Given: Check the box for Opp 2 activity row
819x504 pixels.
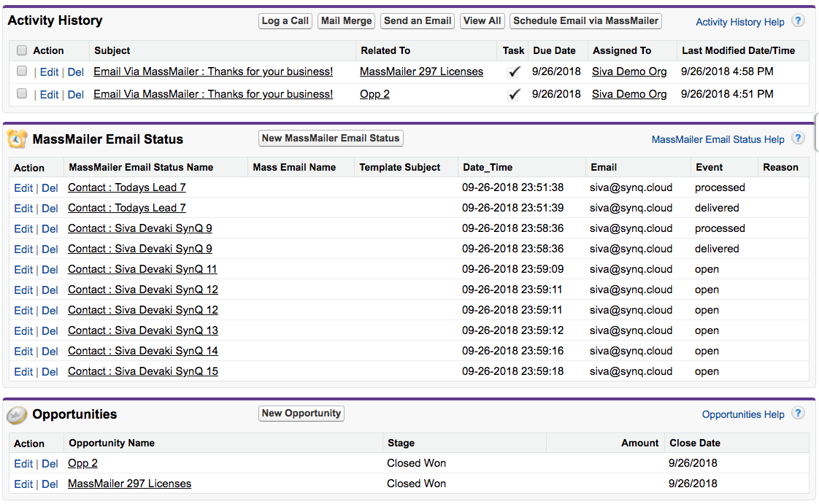Looking at the screenshot, I should tap(22, 94).
